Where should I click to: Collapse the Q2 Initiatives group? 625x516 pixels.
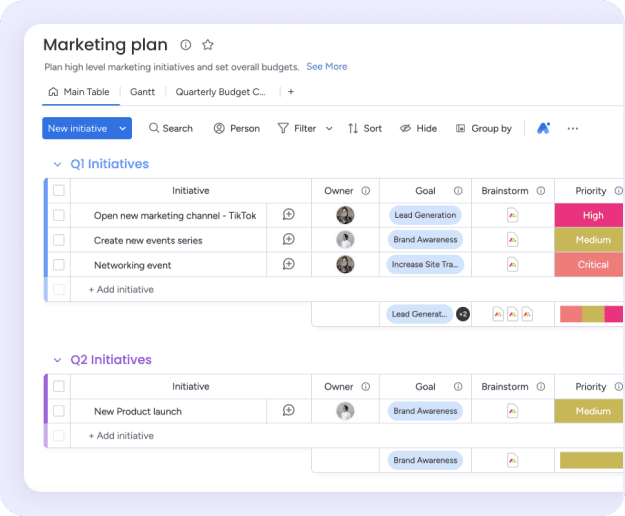click(x=56, y=360)
